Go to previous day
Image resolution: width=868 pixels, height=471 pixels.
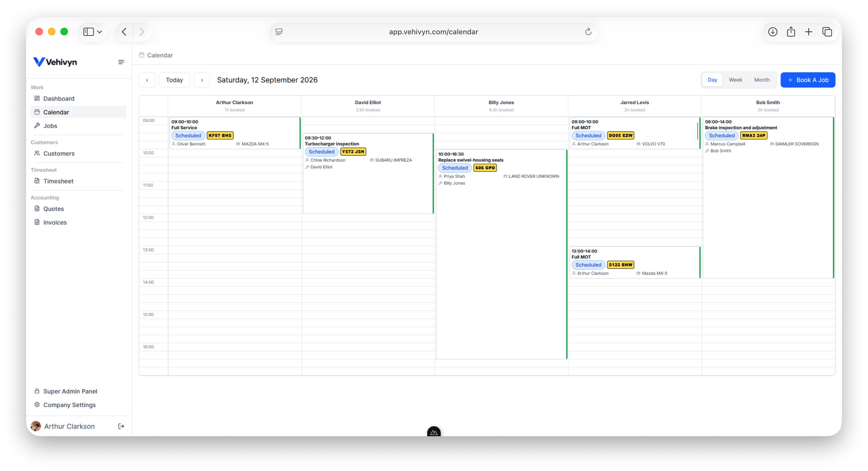(147, 80)
